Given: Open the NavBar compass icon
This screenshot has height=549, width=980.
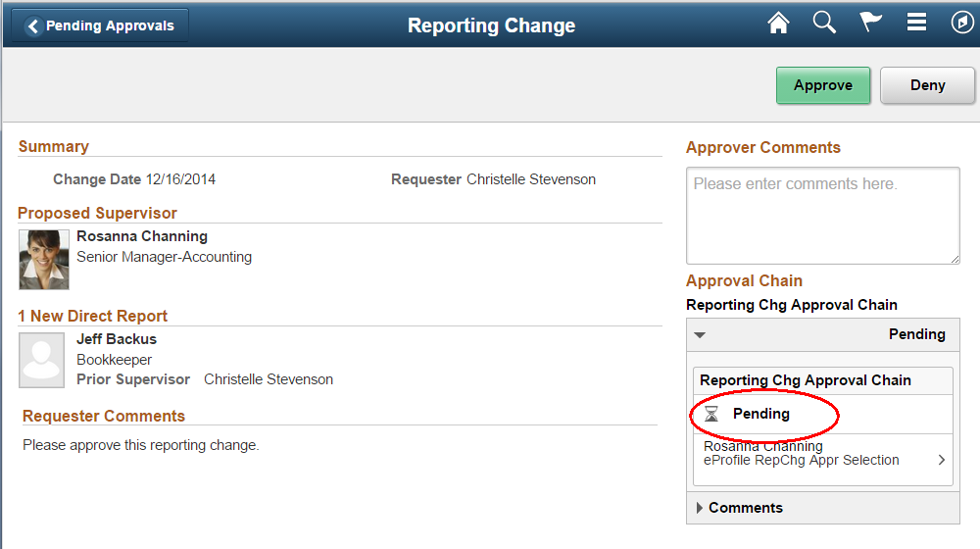Looking at the screenshot, I should pyautogui.click(x=961, y=24).
